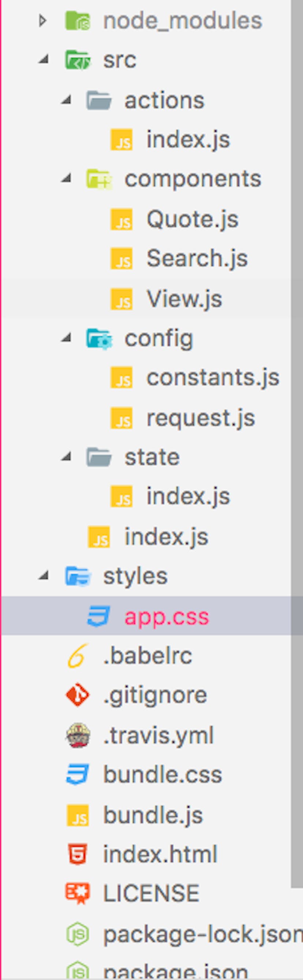The height and width of the screenshot is (980, 303).
Task: Click the JS icon of index.js under state
Action: [x=121, y=497]
